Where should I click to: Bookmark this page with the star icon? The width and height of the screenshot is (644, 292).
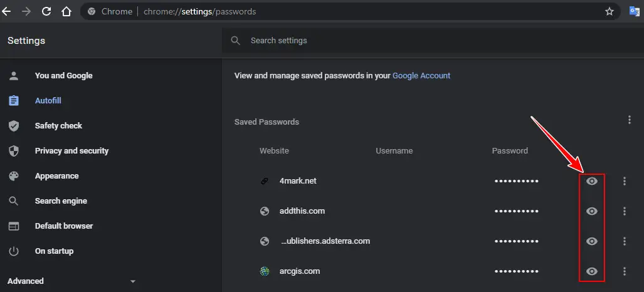[610, 11]
